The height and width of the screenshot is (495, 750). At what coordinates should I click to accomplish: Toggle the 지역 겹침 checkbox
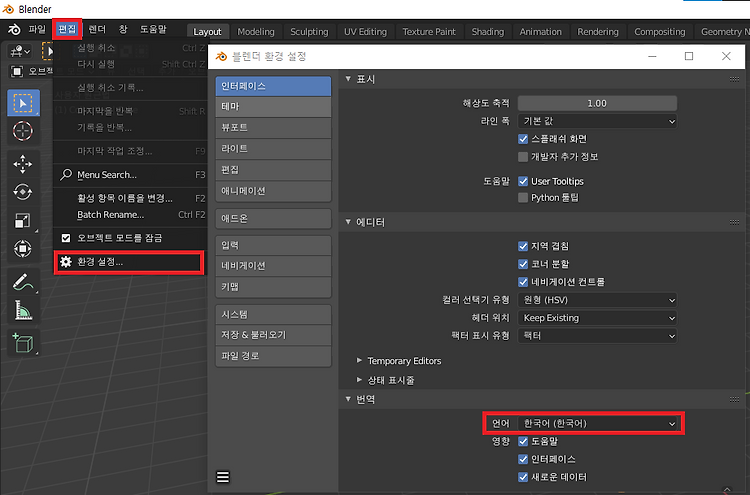tap(523, 246)
